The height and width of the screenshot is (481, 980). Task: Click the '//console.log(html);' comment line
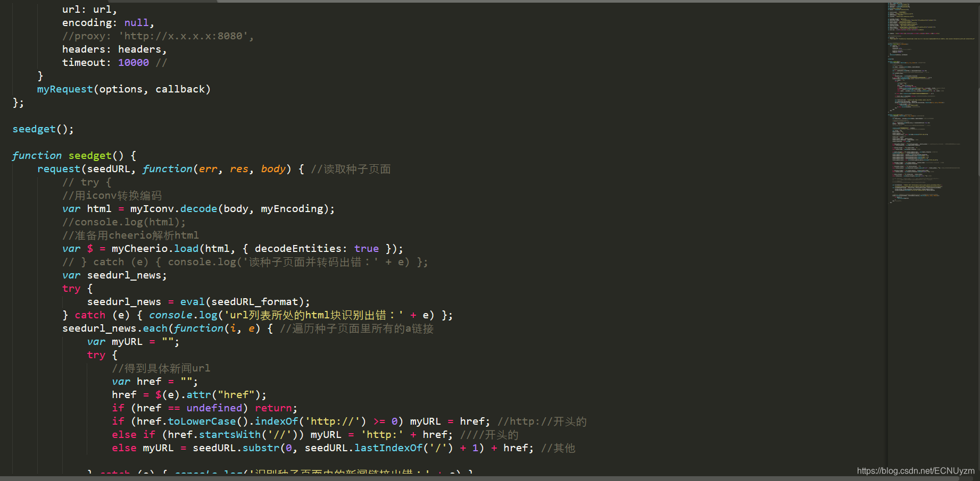pos(124,222)
